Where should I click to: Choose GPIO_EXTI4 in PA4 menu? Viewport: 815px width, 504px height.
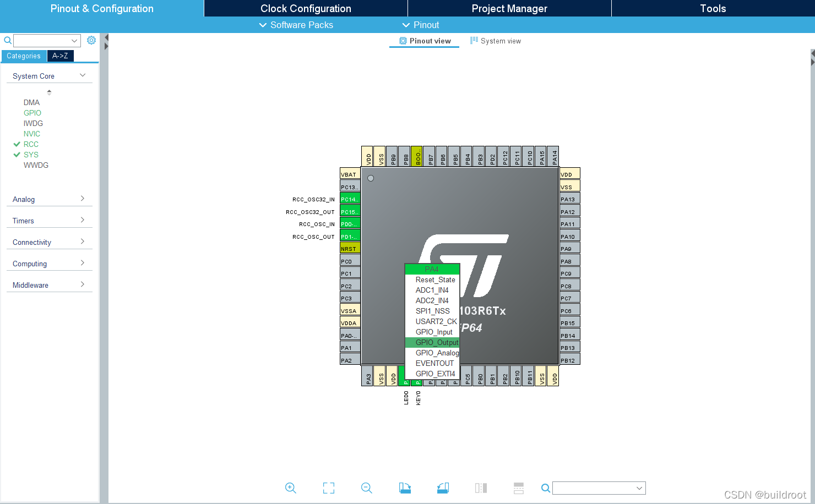pos(432,374)
